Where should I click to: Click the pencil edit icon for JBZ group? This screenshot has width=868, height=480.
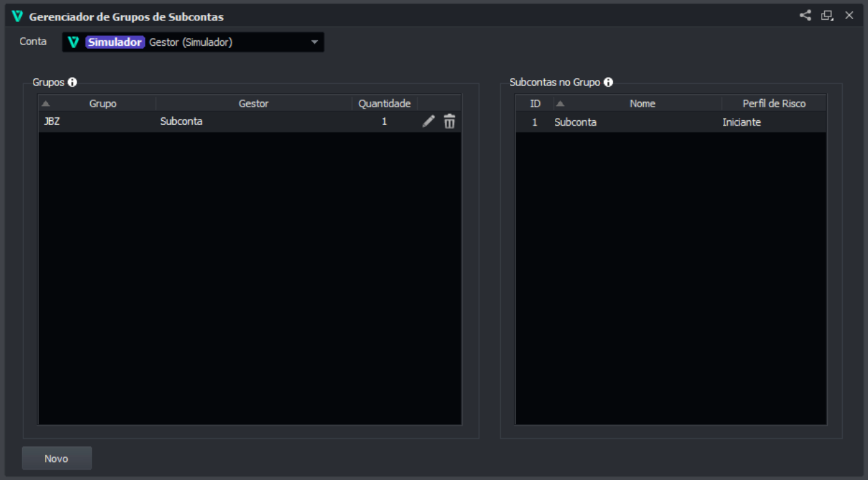(429, 122)
